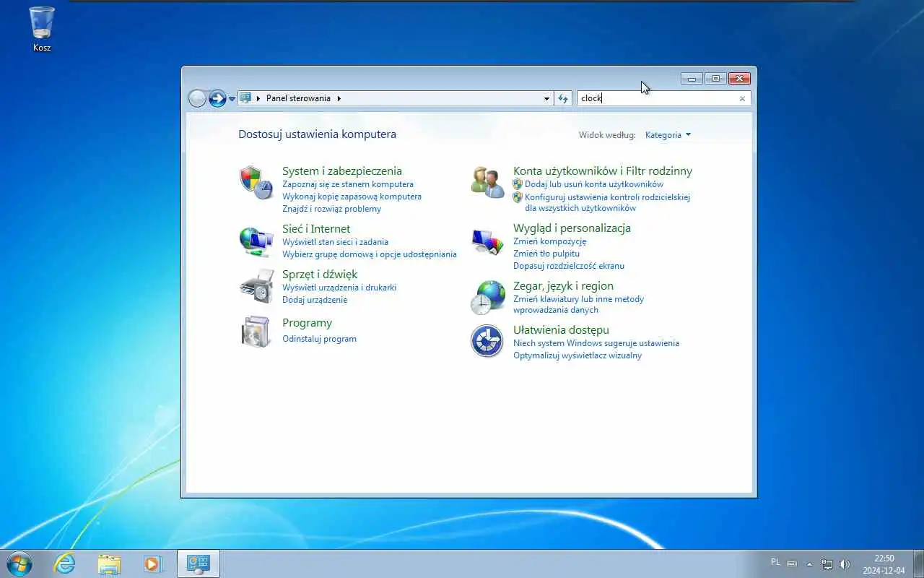Open the Sieć i Internet globe icon
This screenshot has height=578, width=924.
click(x=256, y=241)
